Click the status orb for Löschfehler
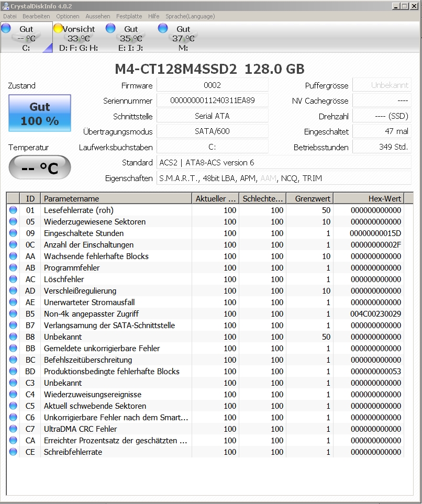 [13, 279]
